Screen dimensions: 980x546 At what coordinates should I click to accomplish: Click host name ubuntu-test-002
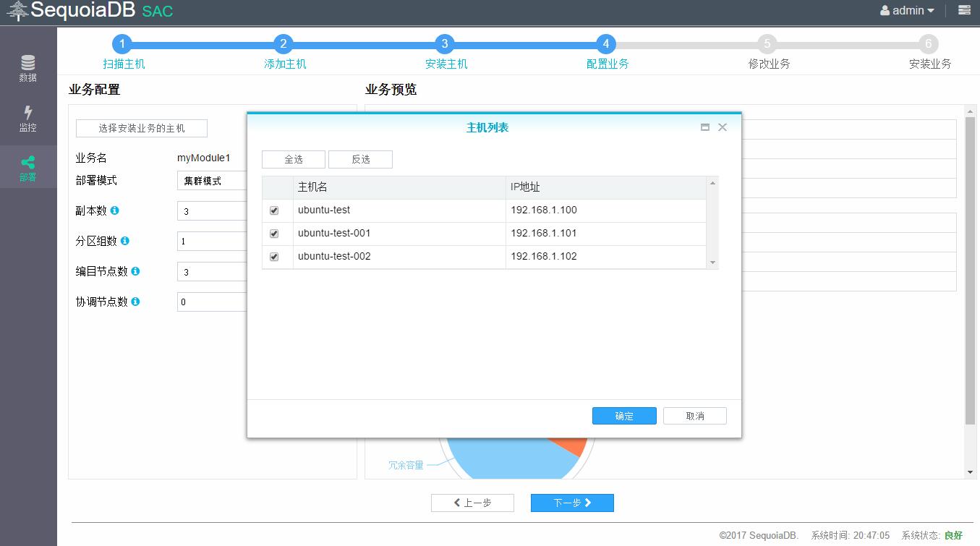pos(334,257)
